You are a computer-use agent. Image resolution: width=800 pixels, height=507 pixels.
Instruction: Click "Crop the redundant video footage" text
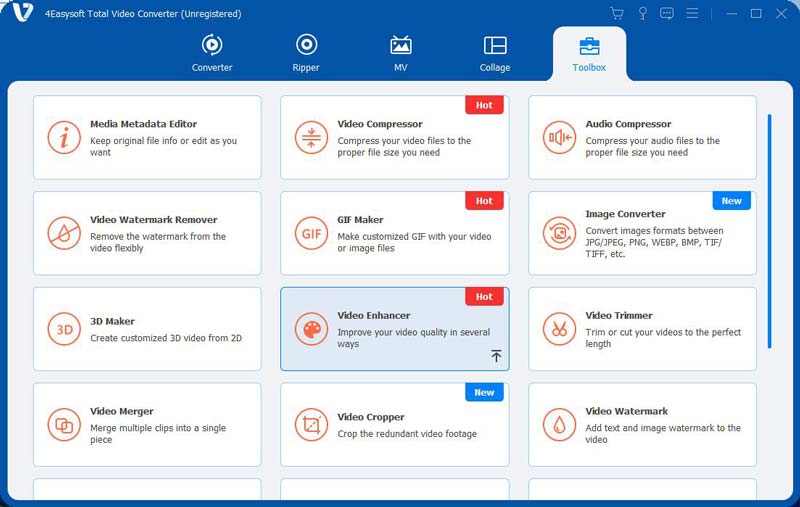407,434
